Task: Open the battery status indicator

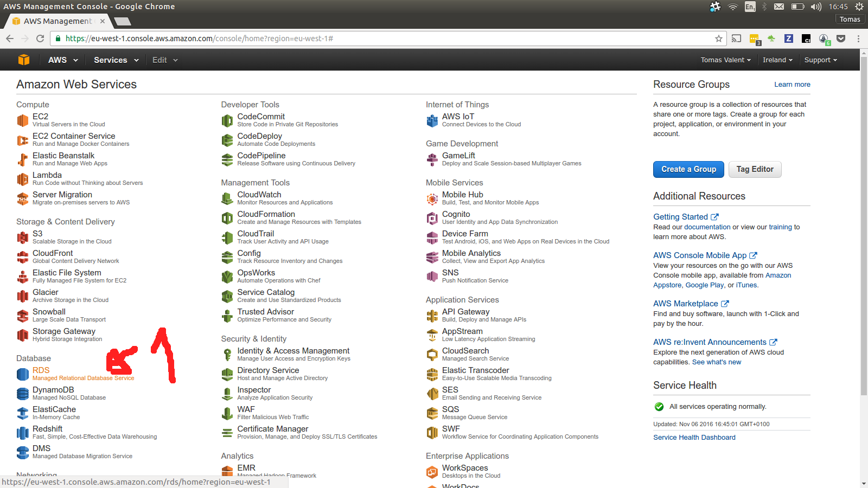Action: pyautogui.click(x=797, y=7)
